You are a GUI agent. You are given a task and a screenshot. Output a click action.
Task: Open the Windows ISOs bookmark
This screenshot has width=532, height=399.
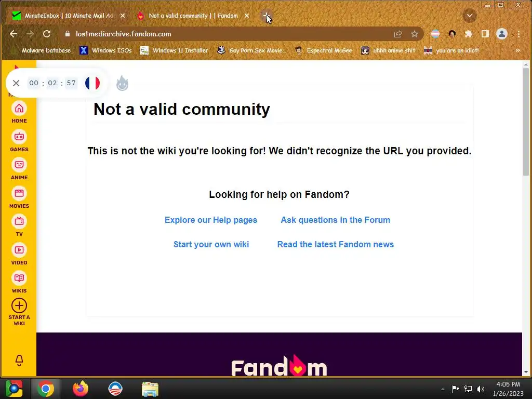pyautogui.click(x=105, y=50)
